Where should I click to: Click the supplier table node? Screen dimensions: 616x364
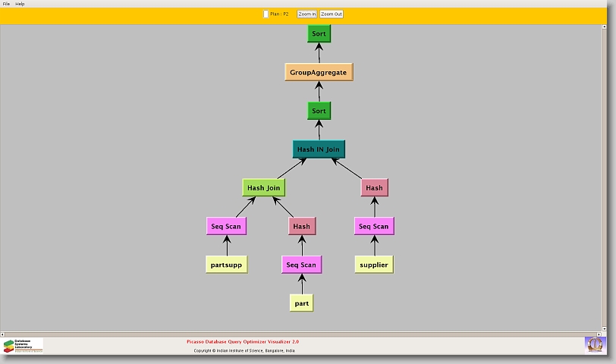point(374,265)
